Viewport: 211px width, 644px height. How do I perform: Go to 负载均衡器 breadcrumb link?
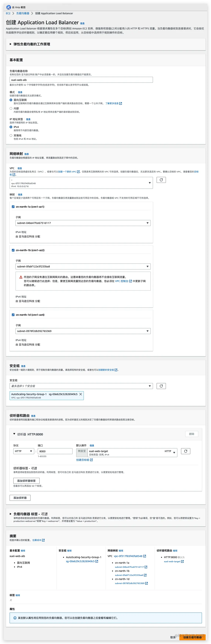tap(23, 14)
